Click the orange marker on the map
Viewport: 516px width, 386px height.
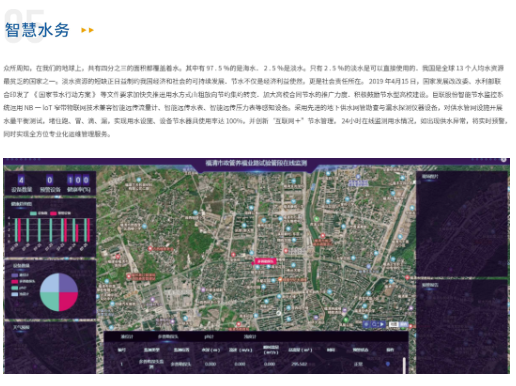281,279
